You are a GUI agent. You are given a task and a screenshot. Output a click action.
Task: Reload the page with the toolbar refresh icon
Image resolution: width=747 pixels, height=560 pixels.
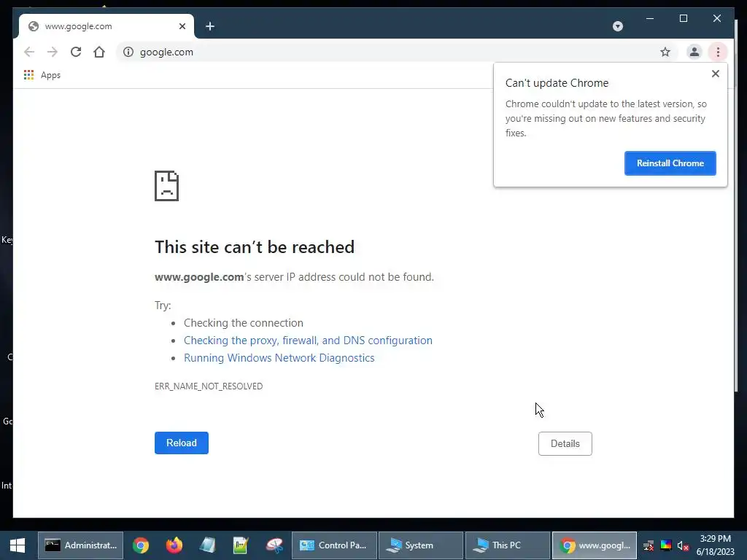[76, 52]
